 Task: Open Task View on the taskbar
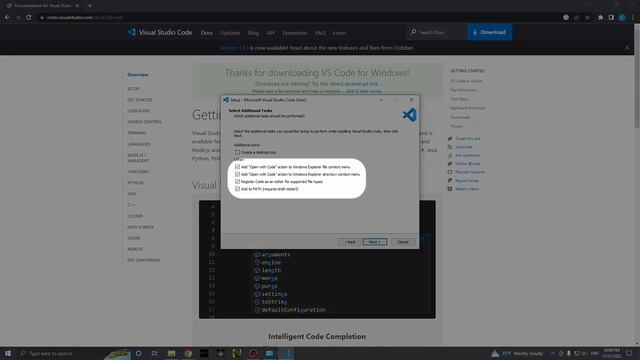pyautogui.click(x=154, y=353)
